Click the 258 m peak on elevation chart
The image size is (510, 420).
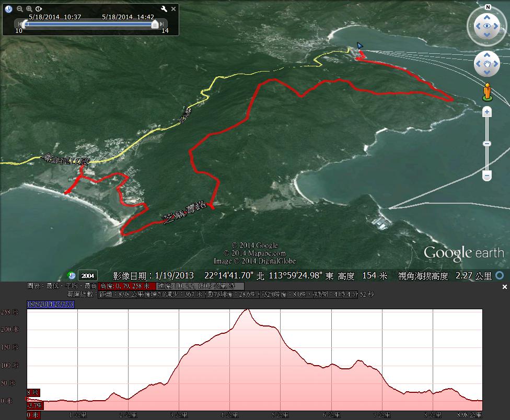(x=248, y=310)
